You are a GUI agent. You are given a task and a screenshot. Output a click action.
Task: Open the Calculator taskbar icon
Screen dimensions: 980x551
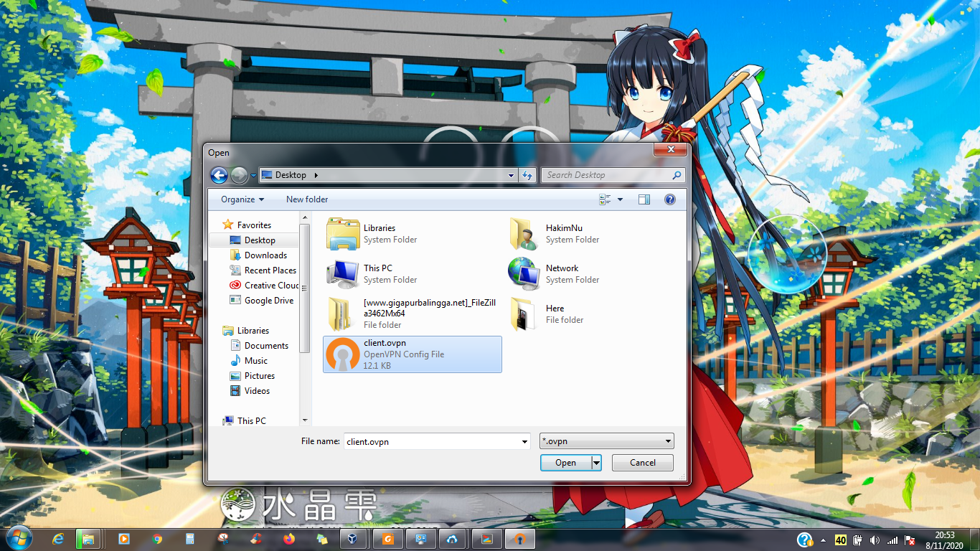point(190,539)
